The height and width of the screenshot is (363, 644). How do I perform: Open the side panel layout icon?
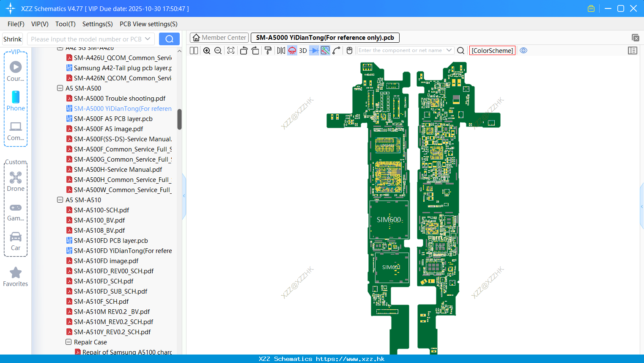coord(633,51)
